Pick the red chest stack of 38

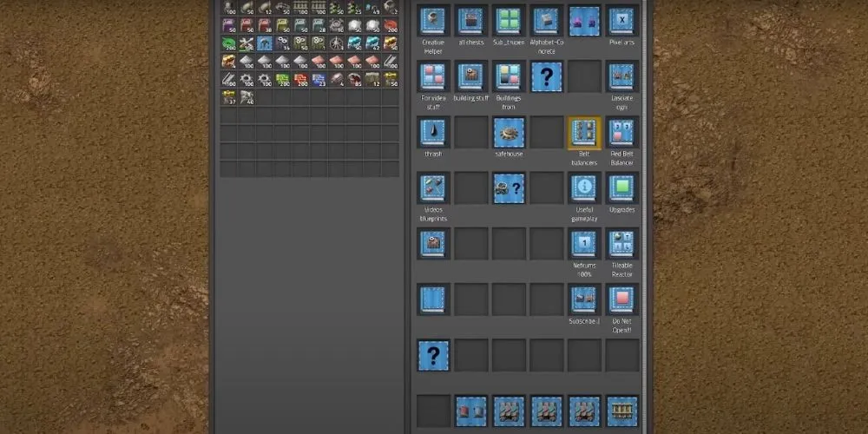[265, 25]
